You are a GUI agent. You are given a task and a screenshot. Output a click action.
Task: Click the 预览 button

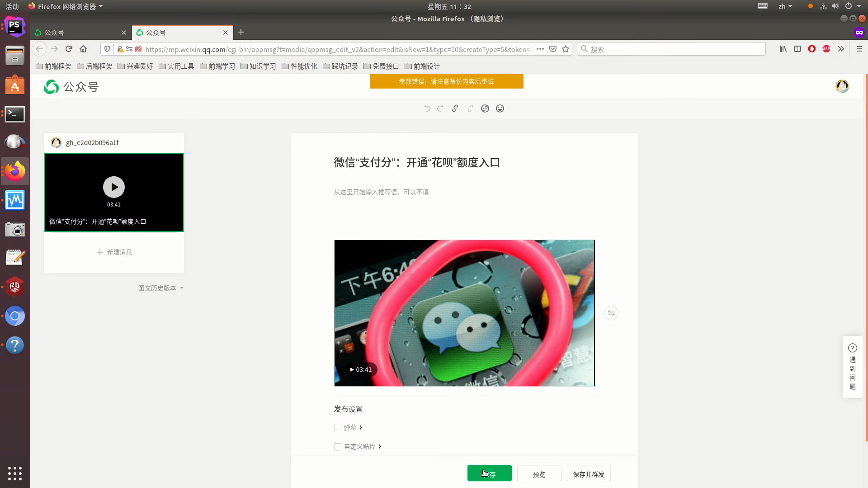pyautogui.click(x=539, y=474)
